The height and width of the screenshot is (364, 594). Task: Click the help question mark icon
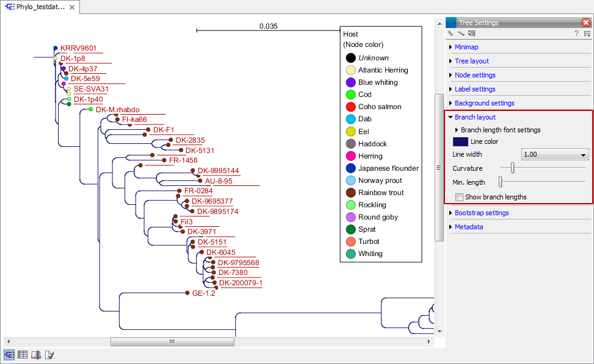[576, 33]
